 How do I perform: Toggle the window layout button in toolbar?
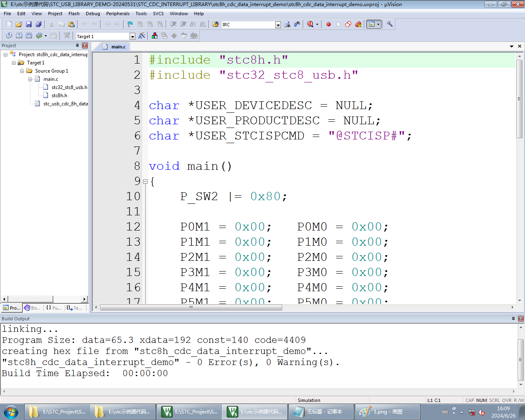coord(371,25)
